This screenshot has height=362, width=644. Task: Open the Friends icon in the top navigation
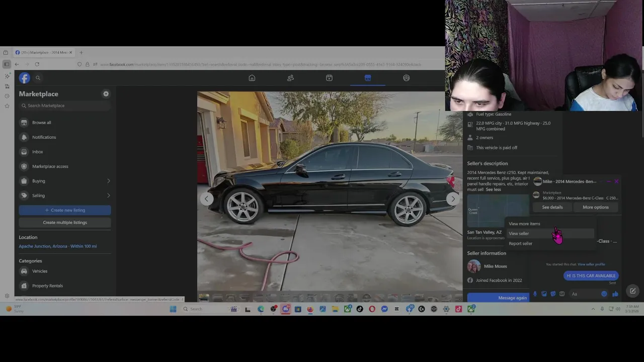click(290, 78)
